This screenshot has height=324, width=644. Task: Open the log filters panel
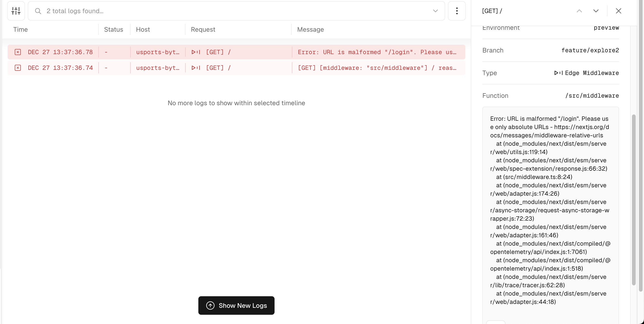[16, 11]
